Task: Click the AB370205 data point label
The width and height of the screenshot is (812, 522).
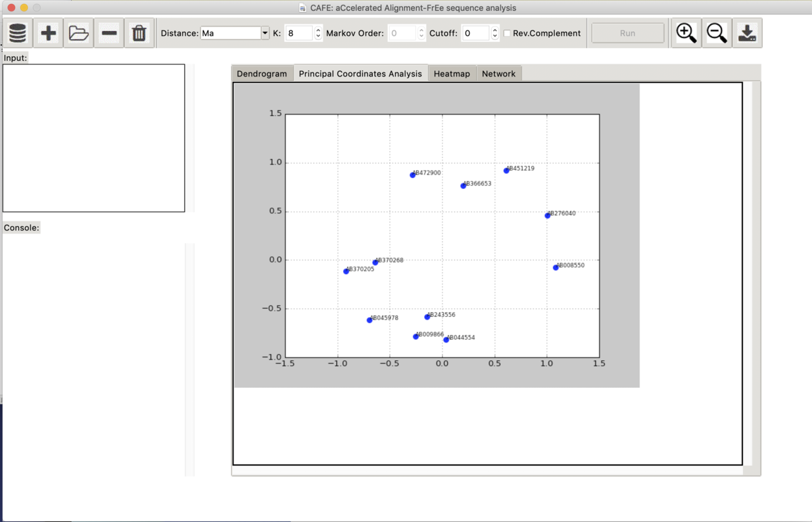Action: pyautogui.click(x=360, y=269)
